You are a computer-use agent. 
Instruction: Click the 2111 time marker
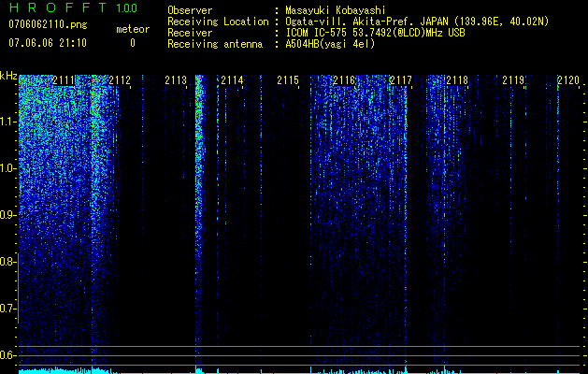(64, 80)
